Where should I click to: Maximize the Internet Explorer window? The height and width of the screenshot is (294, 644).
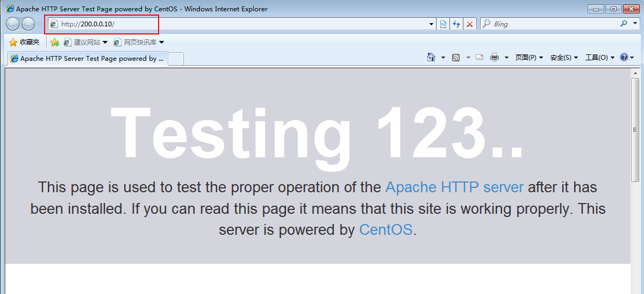coord(613,9)
